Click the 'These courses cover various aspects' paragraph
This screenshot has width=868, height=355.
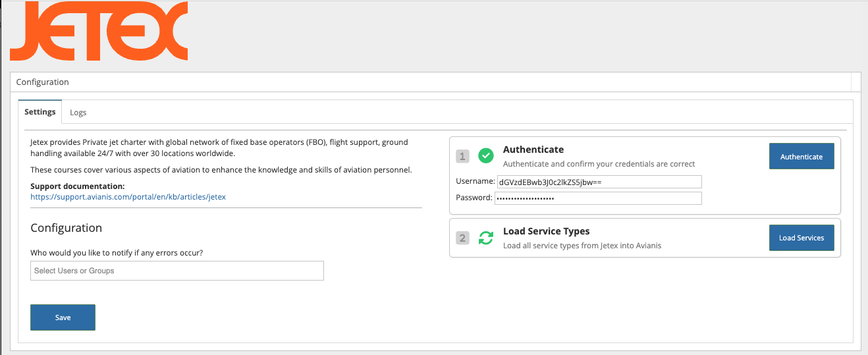click(221, 170)
